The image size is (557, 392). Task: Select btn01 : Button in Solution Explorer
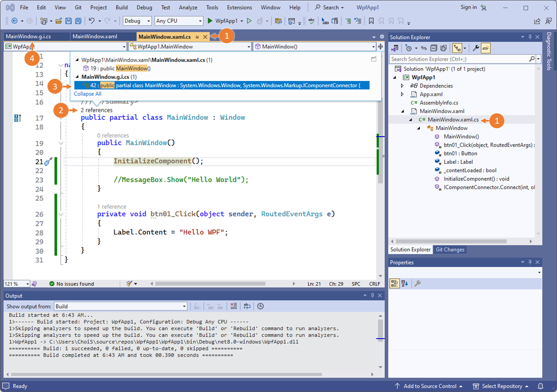(x=460, y=153)
